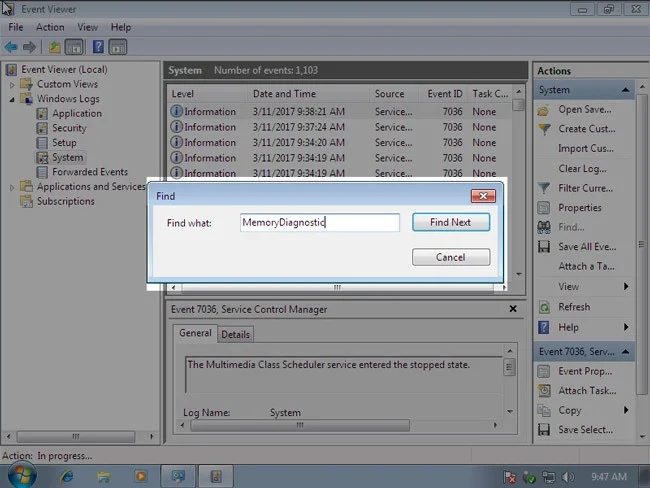Screen dimensions: 650x488
Task: Collapse the System section in Actions pane
Action: [x=625, y=90]
